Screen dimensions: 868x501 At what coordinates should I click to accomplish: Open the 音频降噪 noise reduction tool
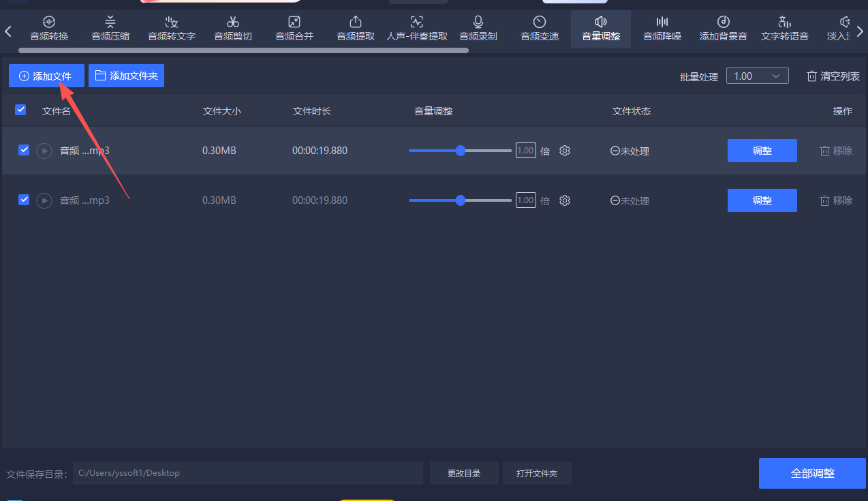coord(662,29)
